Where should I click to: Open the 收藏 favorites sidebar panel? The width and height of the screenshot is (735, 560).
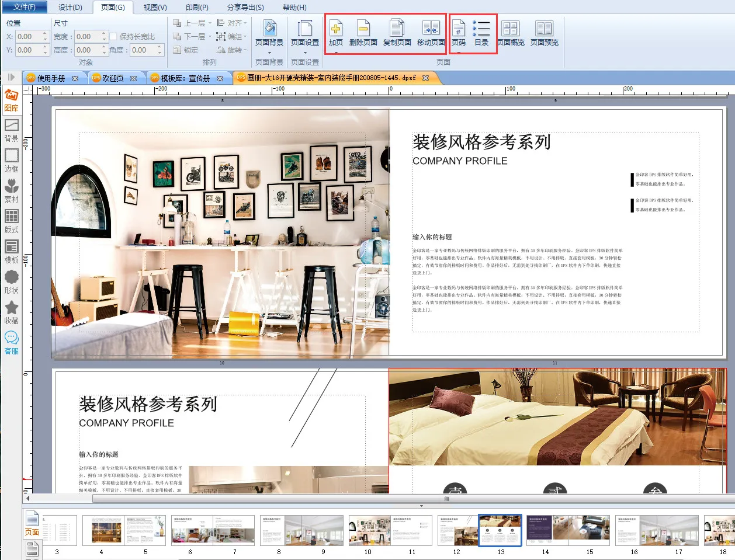click(11, 312)
